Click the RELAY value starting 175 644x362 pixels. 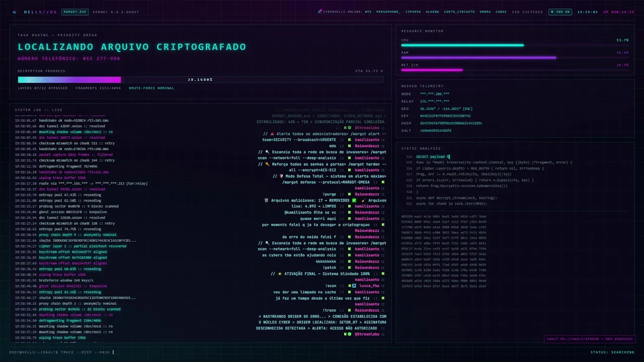435,101
